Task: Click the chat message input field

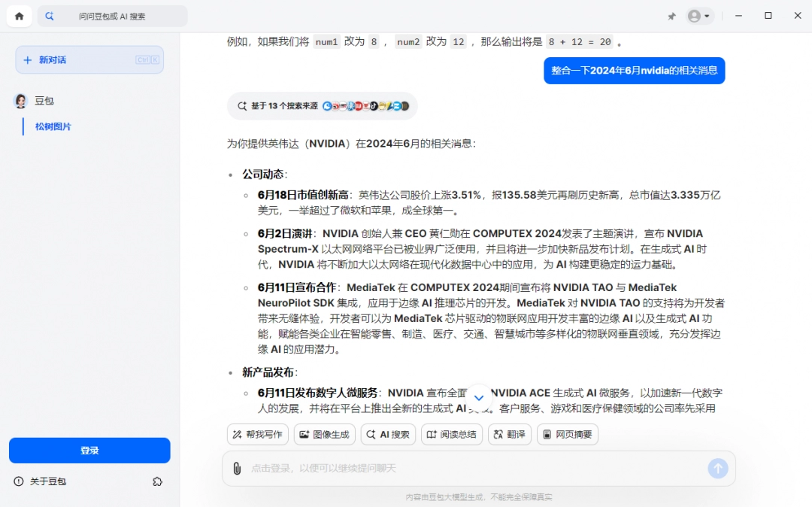Action: coord(451,468)
